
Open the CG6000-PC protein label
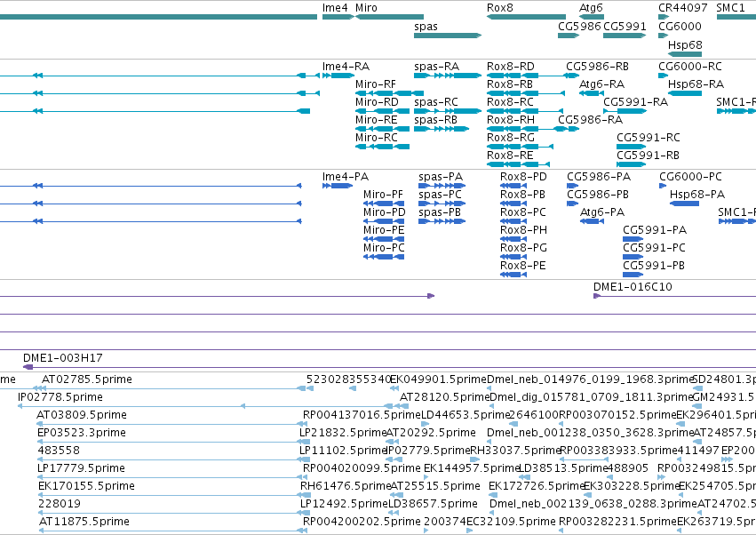(x=691, y=177)
